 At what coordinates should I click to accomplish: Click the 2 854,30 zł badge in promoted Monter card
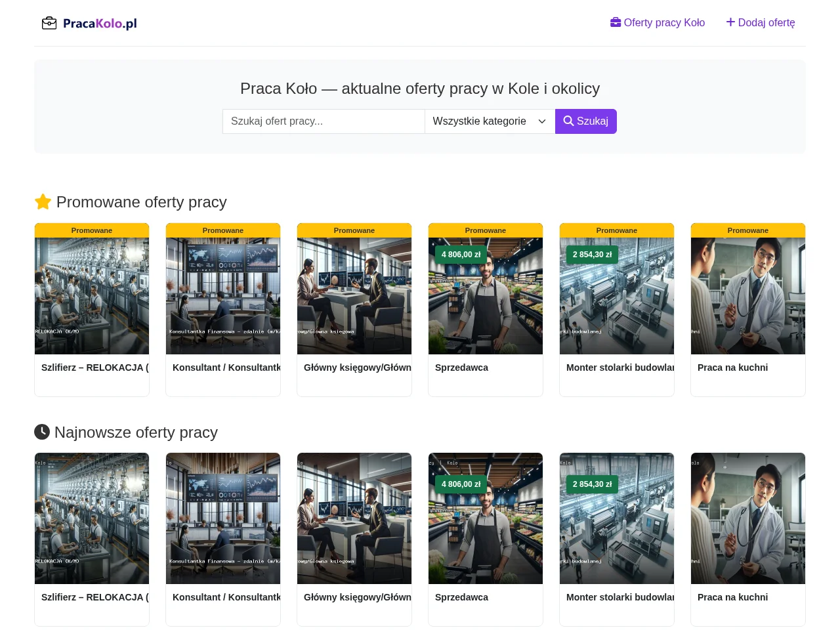click(593, 255)
